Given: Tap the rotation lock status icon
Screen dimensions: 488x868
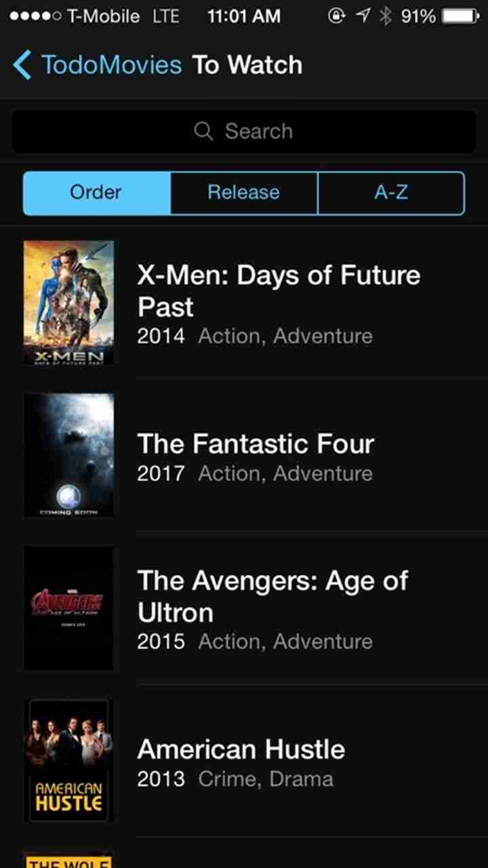Looking at the screenshot, I should click(x=337, y=16).
